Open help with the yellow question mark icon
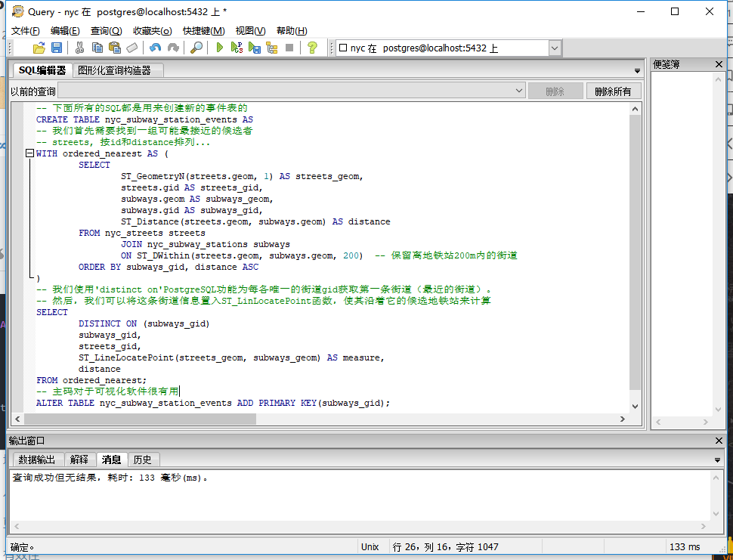The width and height of the screenshot is (733, 560). [312, 48]
